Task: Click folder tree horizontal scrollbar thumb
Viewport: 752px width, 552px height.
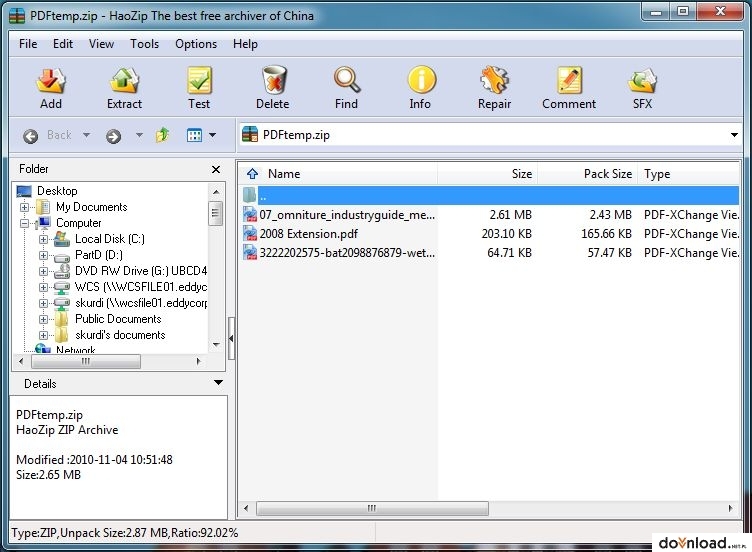Action: [86, 361]
